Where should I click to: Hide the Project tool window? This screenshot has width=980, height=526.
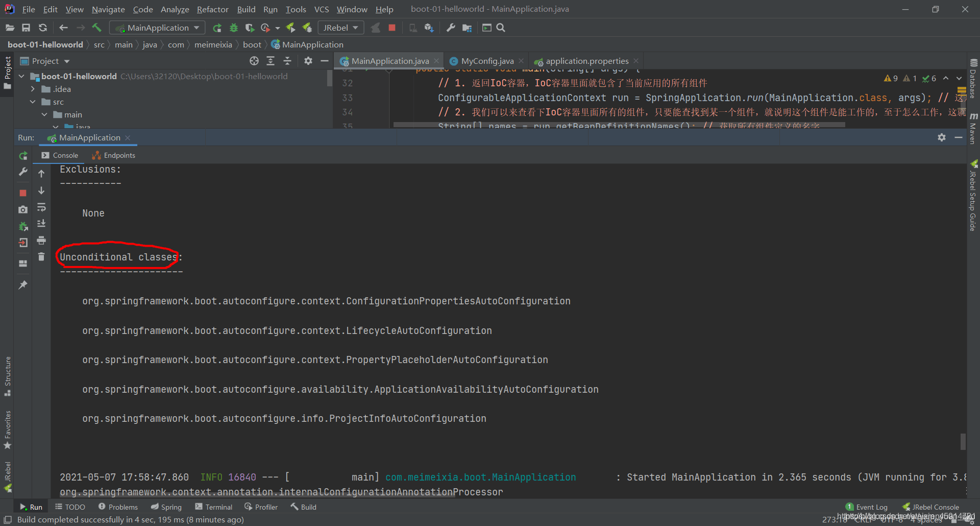coord(324,61)
